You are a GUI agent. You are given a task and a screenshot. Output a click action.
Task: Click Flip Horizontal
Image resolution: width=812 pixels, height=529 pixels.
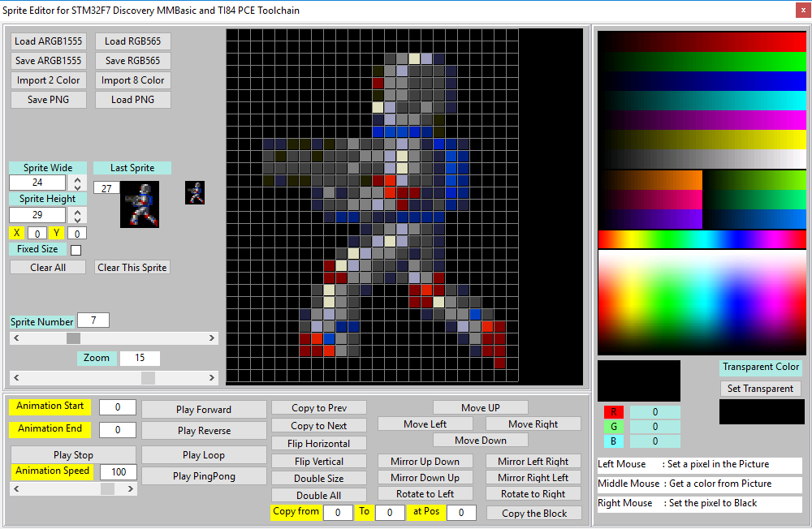tap(319, 444)
